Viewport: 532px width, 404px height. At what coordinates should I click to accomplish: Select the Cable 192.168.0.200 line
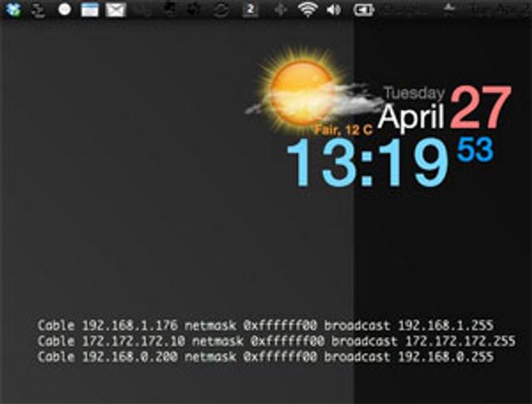[265, 357]
